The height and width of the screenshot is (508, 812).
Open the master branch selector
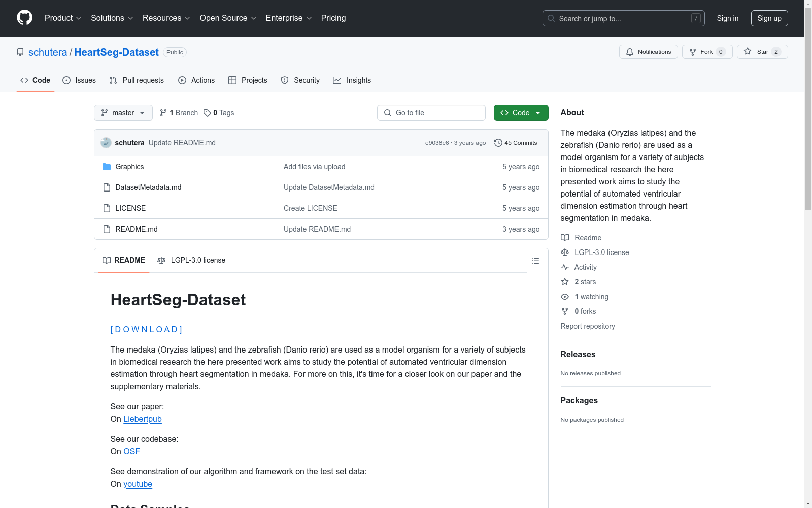coord(123,113)
